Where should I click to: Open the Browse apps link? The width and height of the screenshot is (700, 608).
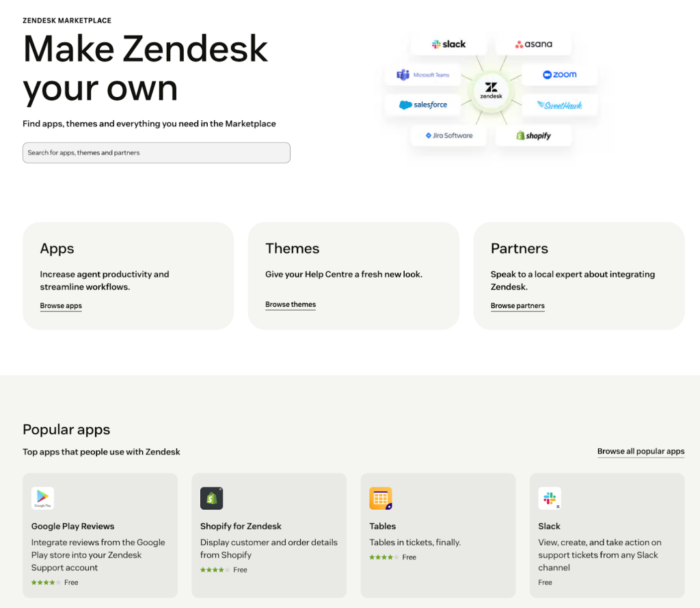tap(60, 305)
